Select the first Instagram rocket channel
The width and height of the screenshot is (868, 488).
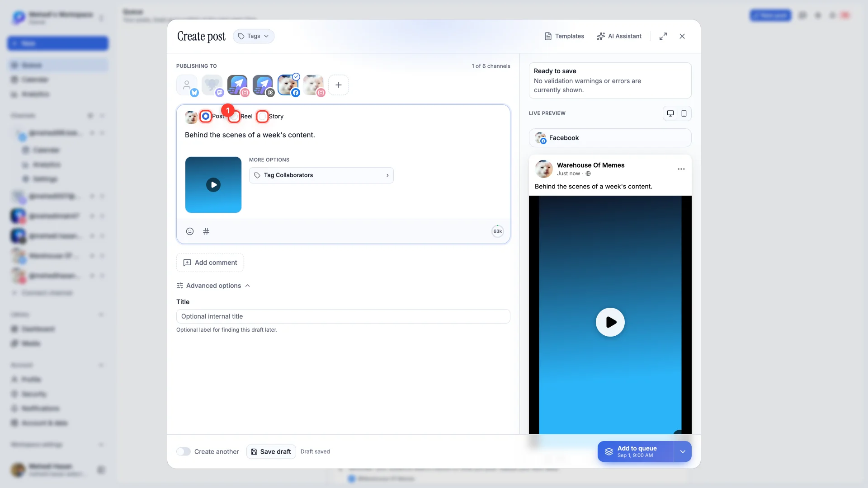pyautogui.click(x=237, y=85)
